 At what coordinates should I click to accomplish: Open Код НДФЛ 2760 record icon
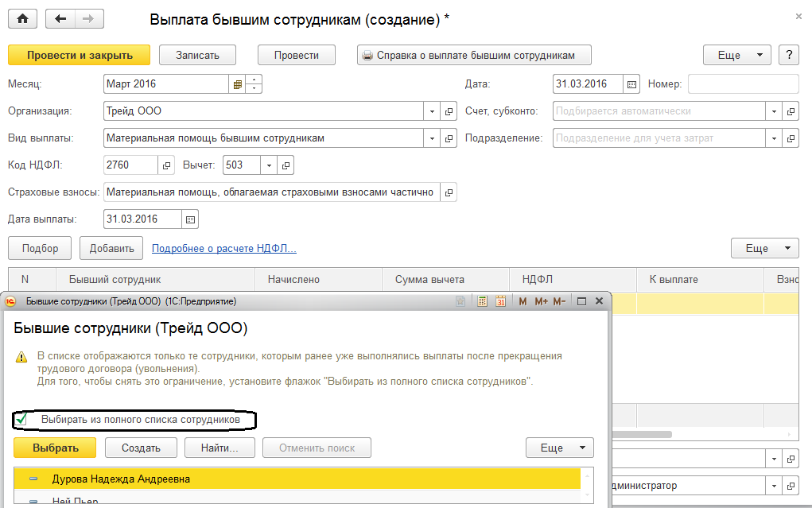click(167, 165)
